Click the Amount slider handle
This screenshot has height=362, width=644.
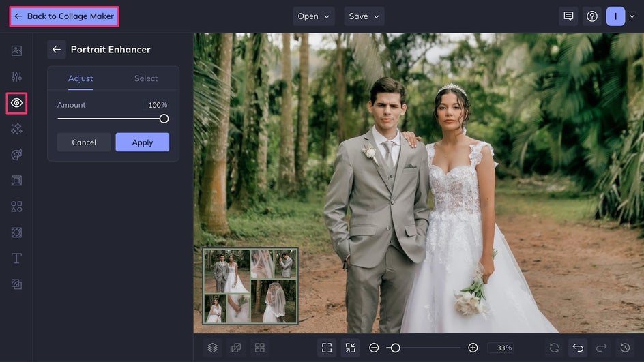click(x=164, y=119)
